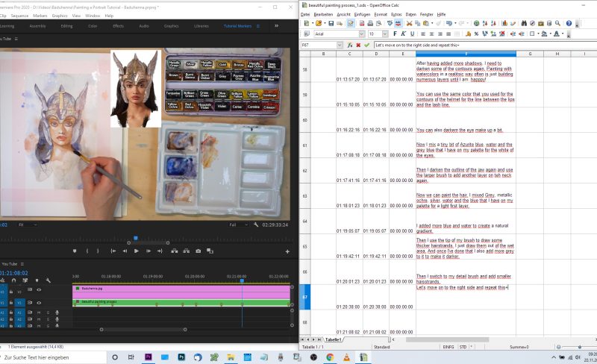This screenshot has width=597, height=364.
Task: Click the Program Monitor playhead
Action: point(136,239)
